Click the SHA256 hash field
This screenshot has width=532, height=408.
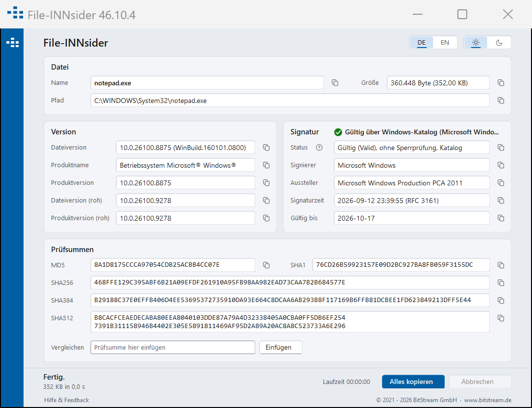(x=290, y=282)
